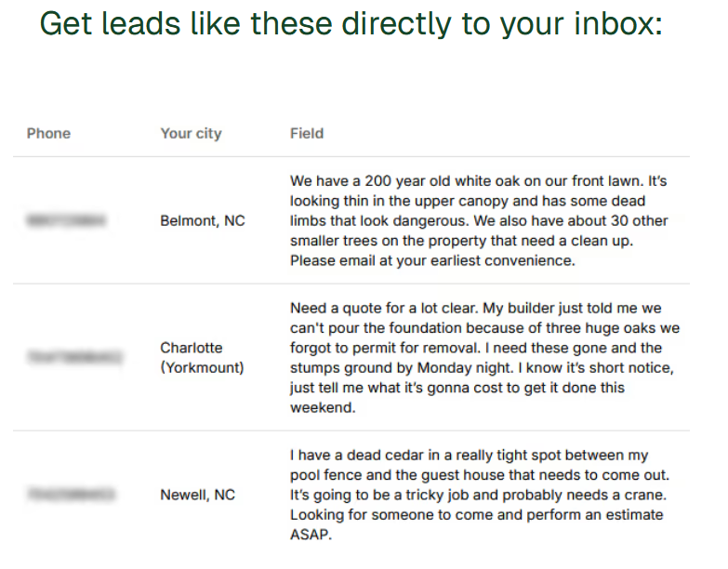Select the 'Your city' column header
Viewport: 728px width, 569px height.
click(x=191, y=133)
